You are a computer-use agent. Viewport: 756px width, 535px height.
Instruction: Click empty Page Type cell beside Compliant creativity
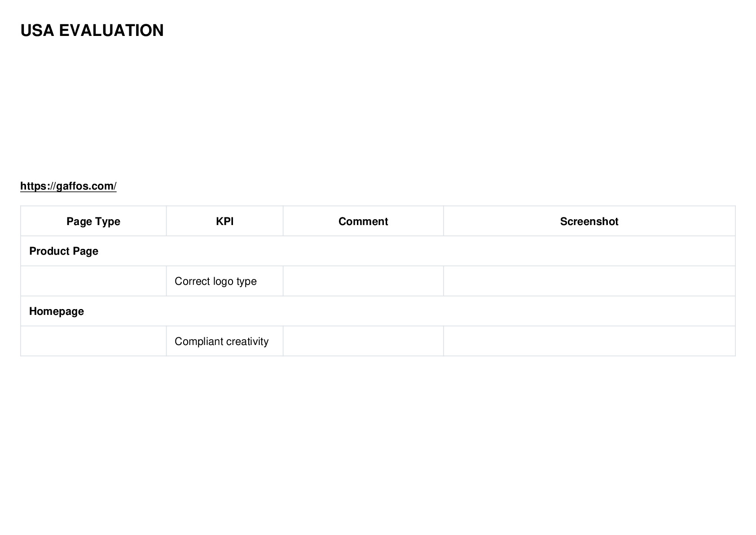93,341
